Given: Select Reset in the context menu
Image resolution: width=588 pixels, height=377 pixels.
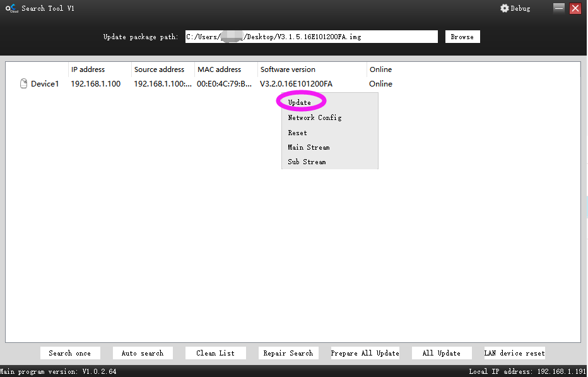Looking at the screenshot, I should click(297, 133).
